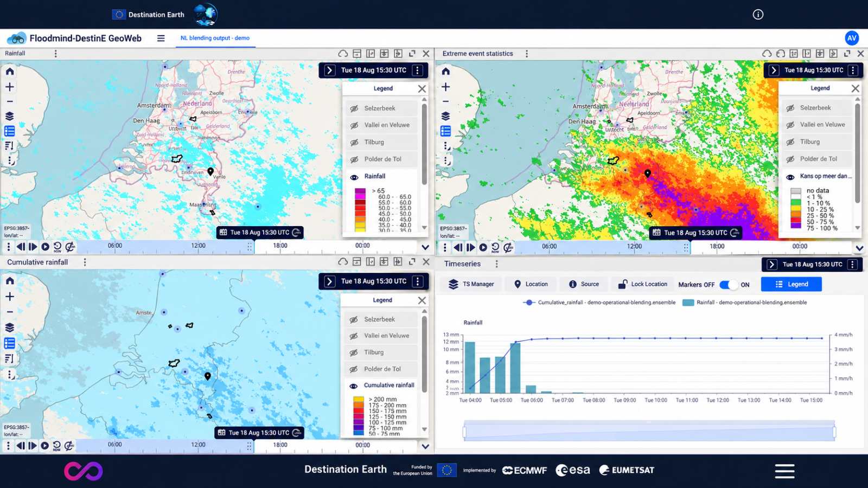The height and width of the screenshot is (488, 868).
Task: Collapse the Extreme event map time slider chevron
Action: tap(859, 248)
